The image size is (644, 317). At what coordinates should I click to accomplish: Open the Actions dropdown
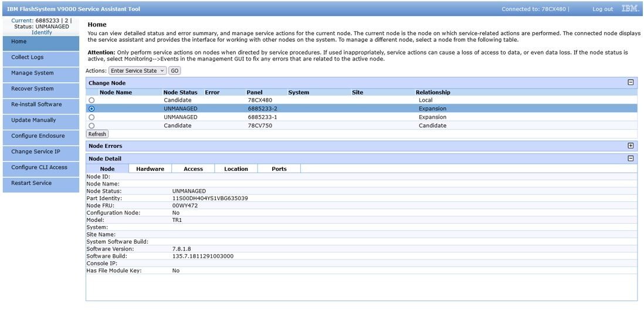click(137, 70)
